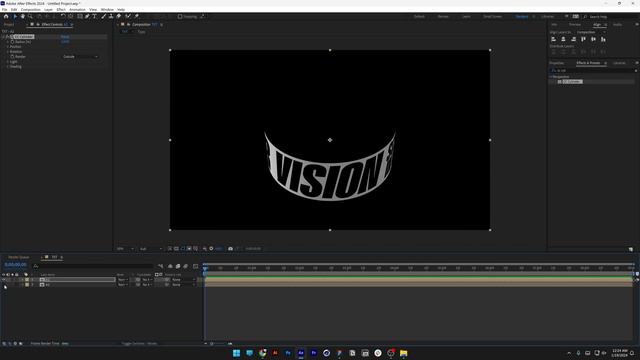Image resolution: width=640 pixels, height=360 pixels.
Task: Click Reset link for CC Cylinder effect
Action: [65, 37]
